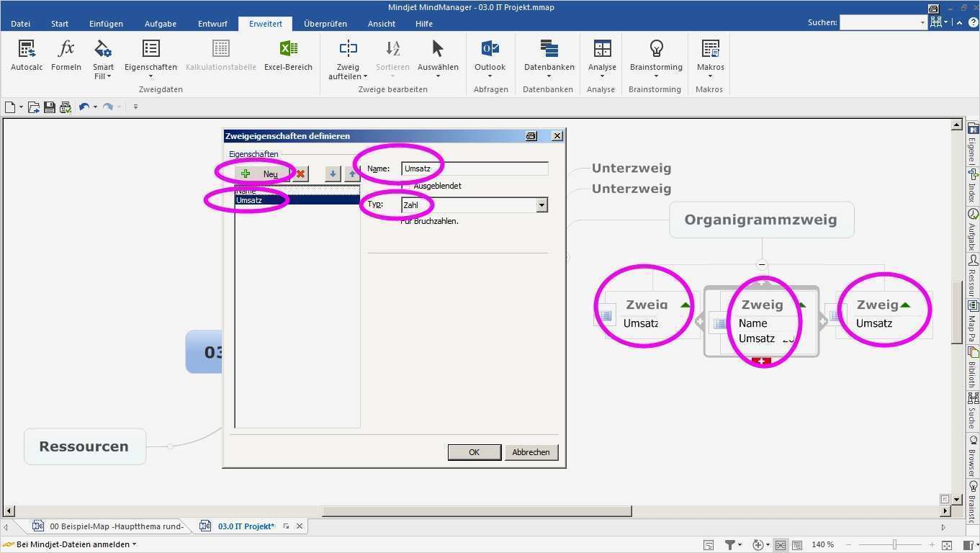Screen dimensions: 980x553
Task: Click the 140 % zoom level text
Action: point(823,545)
